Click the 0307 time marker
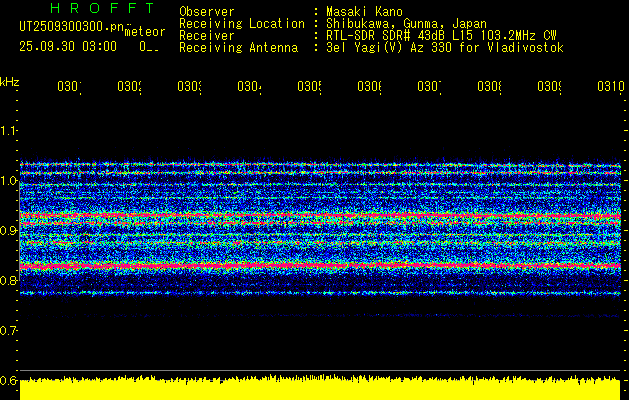629x400 pixels. point(429,86)
